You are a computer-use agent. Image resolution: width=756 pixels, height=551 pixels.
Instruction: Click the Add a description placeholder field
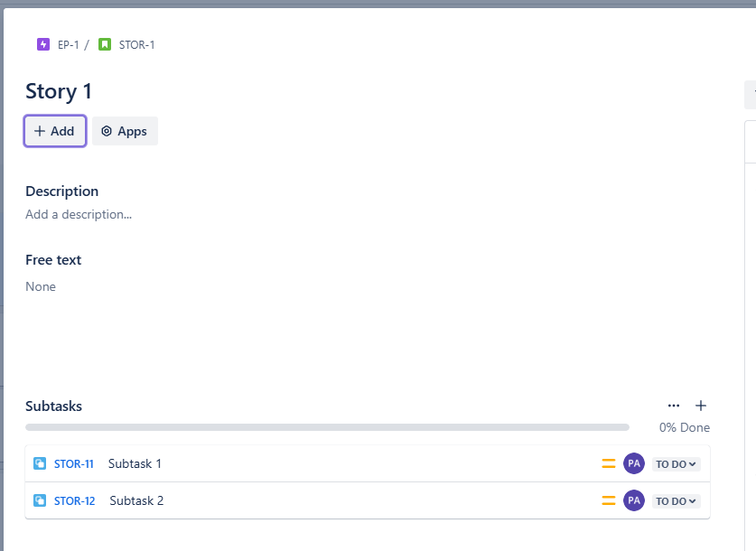click(78, 214)
